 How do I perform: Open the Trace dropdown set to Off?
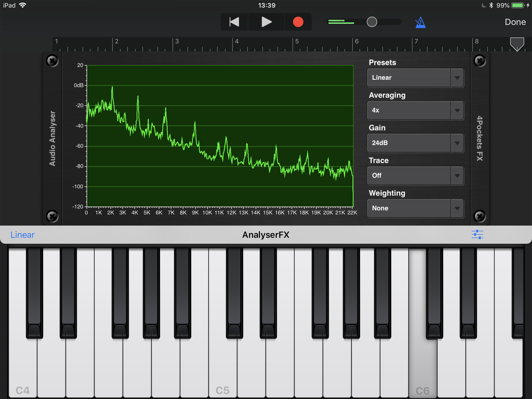[415, 176]
